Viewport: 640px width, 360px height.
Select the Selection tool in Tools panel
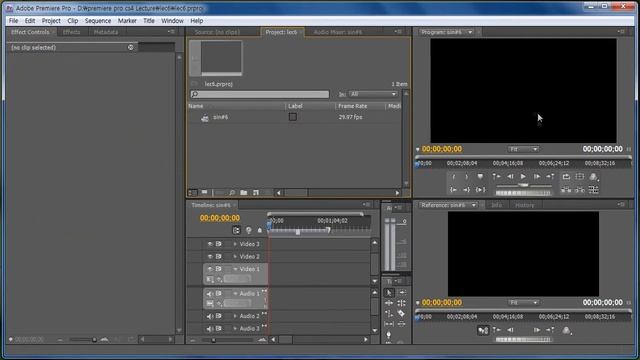coord(389,293)
